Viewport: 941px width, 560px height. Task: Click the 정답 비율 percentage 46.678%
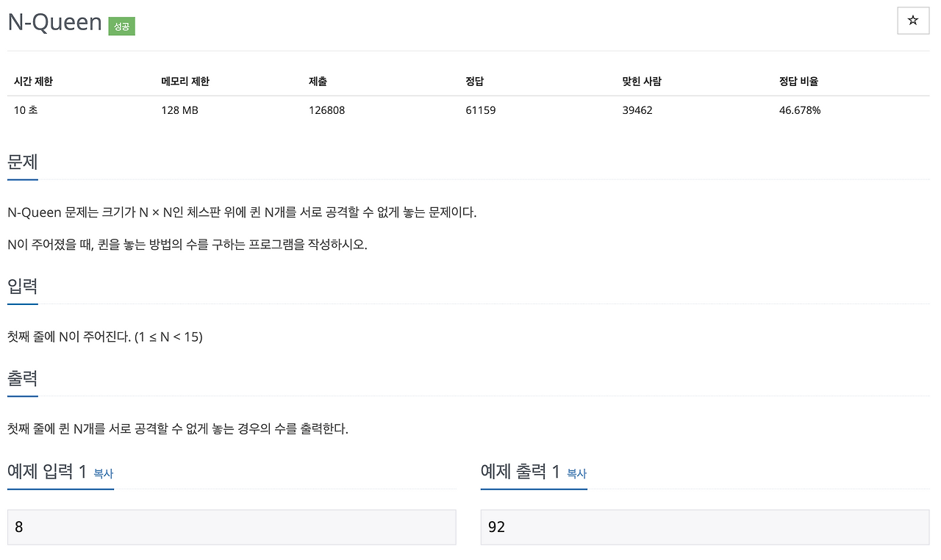click(x=800, y=110)
